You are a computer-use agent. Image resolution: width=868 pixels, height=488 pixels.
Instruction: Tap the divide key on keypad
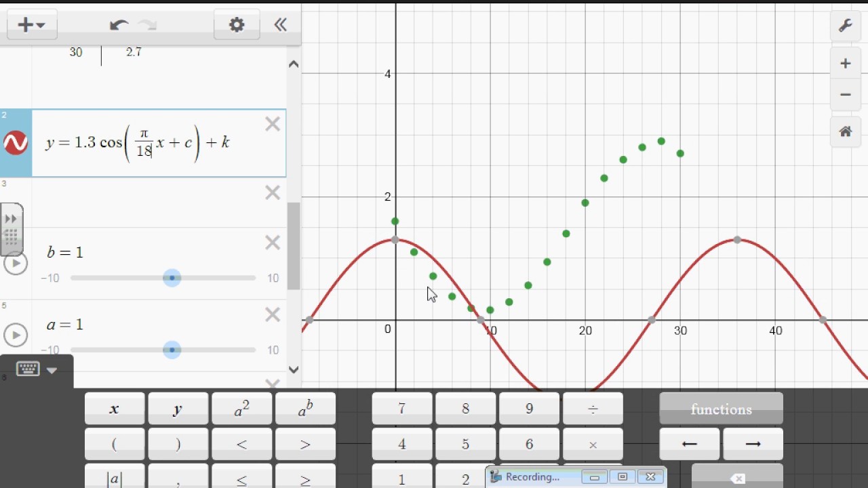tap(593, 409)
